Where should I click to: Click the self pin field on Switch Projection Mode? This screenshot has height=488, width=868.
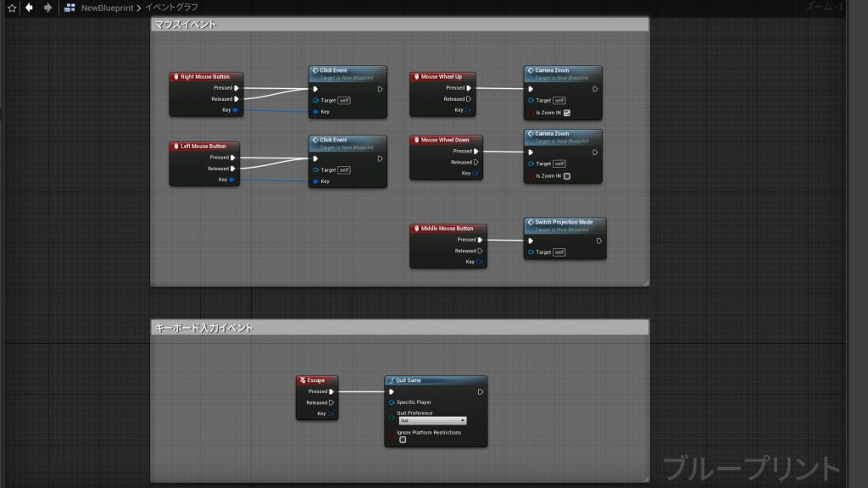point(560,252)
